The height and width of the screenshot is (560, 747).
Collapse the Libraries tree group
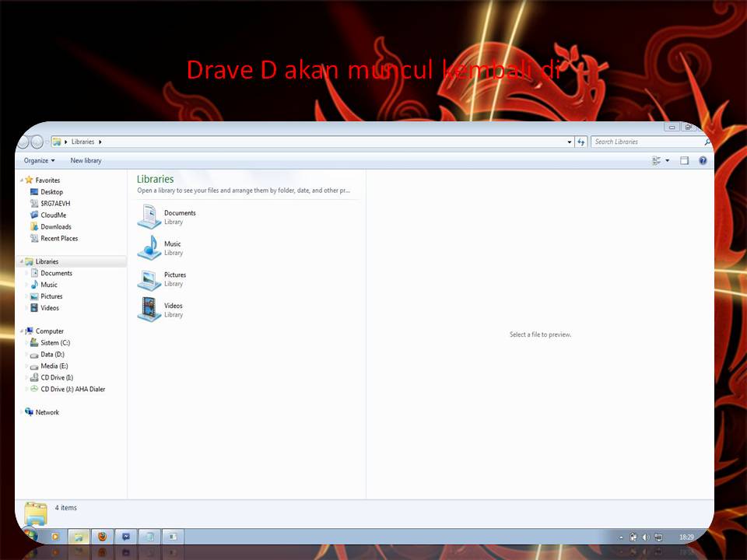(x=22, y=261)
